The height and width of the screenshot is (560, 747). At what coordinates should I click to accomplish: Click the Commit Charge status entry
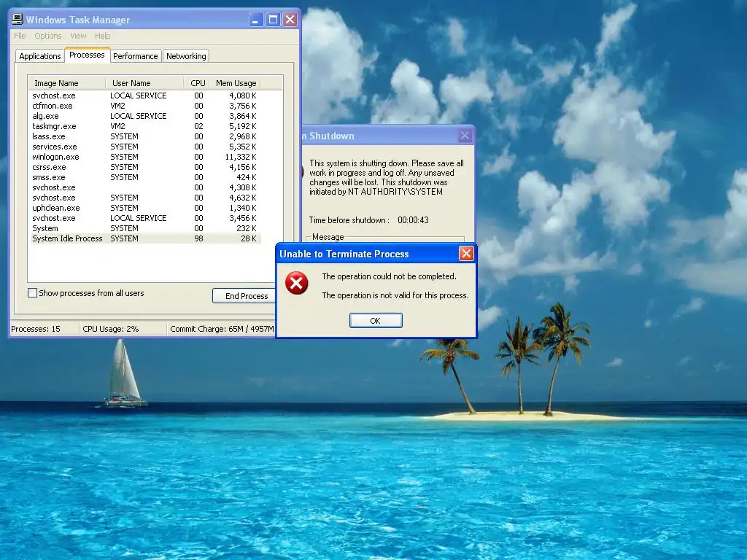pos(222,329)
